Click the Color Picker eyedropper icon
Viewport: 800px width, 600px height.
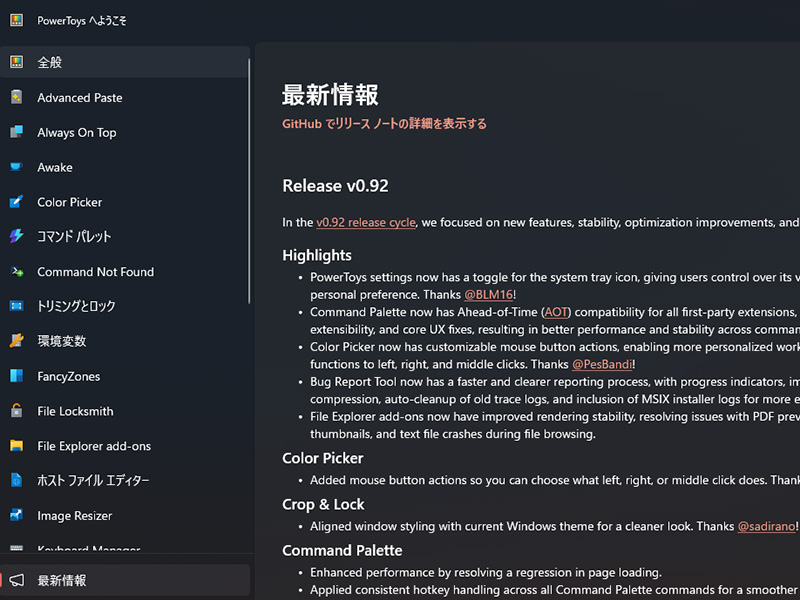click(16, 202)
